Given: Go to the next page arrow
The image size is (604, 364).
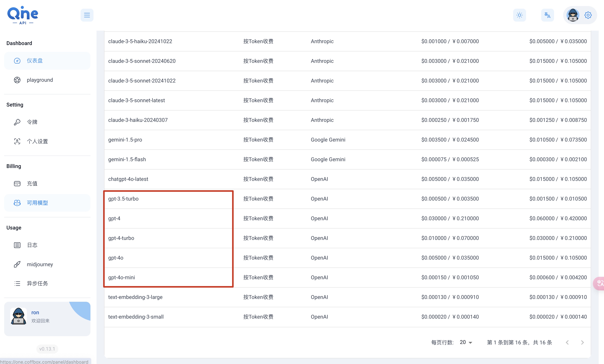Looking at the screenshot, I should 582,342.
